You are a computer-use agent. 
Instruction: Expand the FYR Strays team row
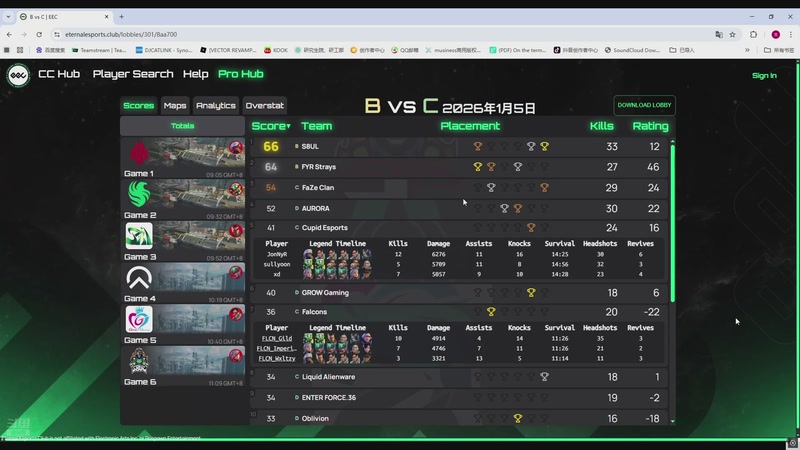tap(459, 167)
